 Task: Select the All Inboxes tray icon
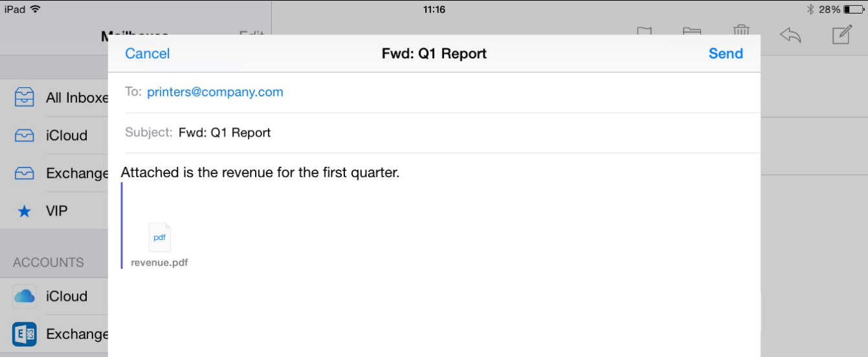(24, 98)
